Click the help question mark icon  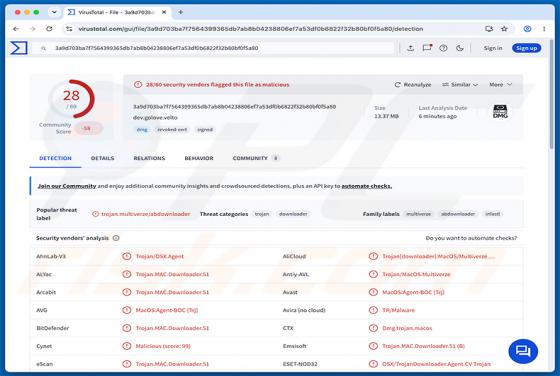tap(443, 48)
